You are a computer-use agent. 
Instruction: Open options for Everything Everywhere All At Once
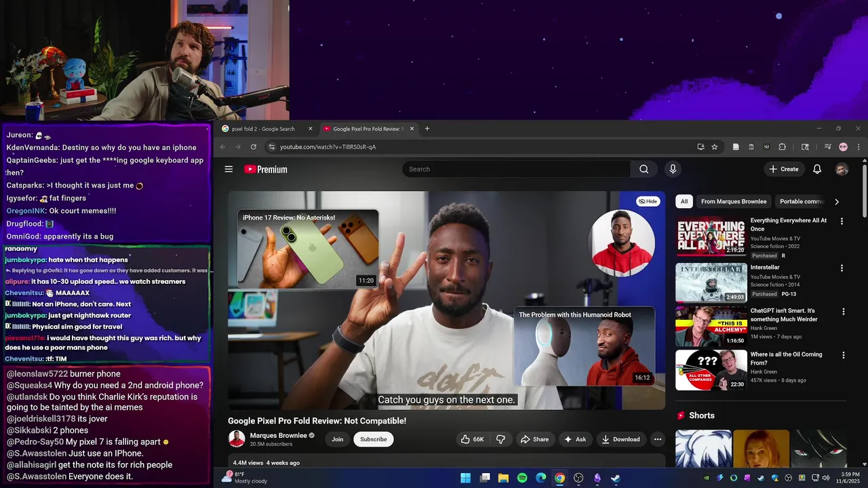(x=842, y=222)
